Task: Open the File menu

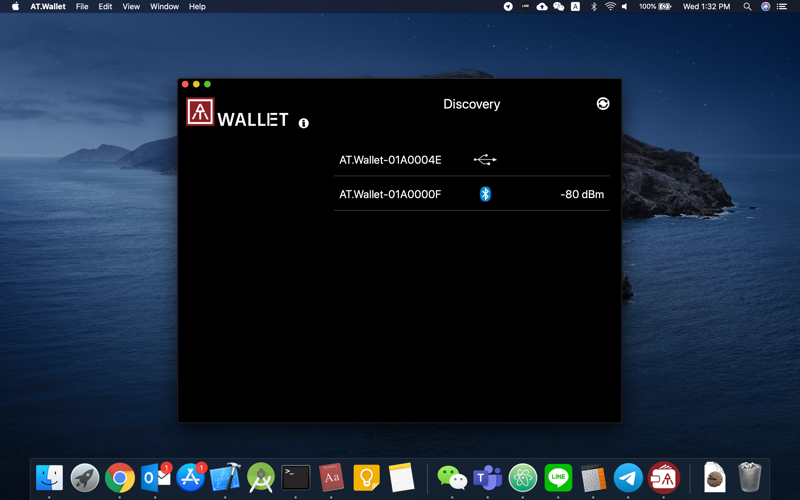Action: pos(82,6)
